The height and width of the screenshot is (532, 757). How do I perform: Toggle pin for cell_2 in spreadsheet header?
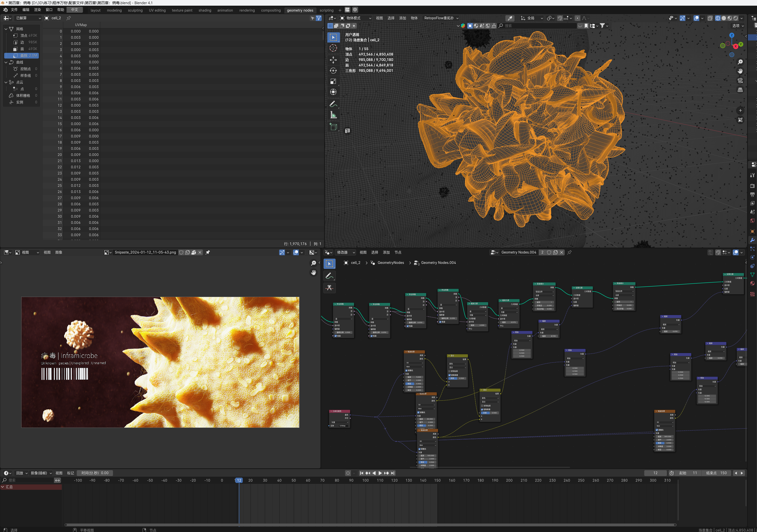(69, 18)
